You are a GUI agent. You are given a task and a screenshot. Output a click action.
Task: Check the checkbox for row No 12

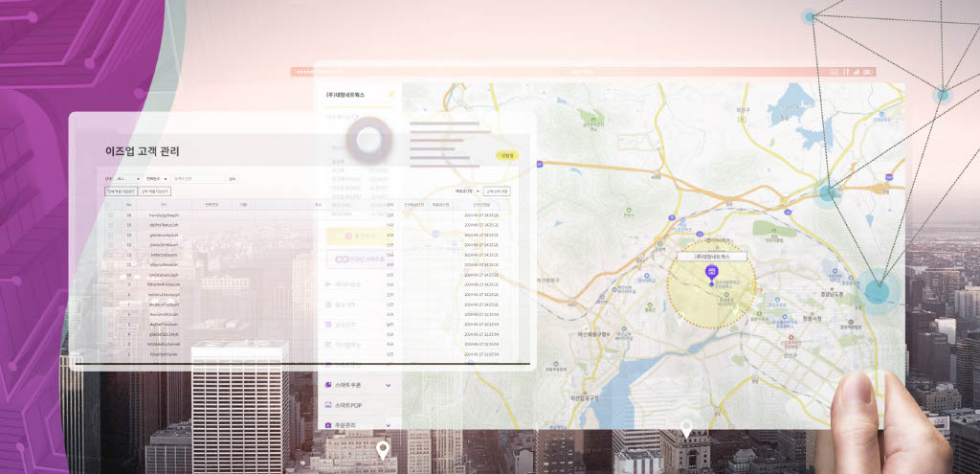pos(111,255)
